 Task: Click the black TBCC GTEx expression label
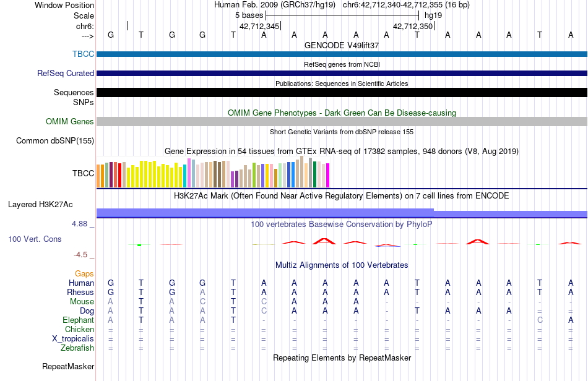[x=84, y=173]
